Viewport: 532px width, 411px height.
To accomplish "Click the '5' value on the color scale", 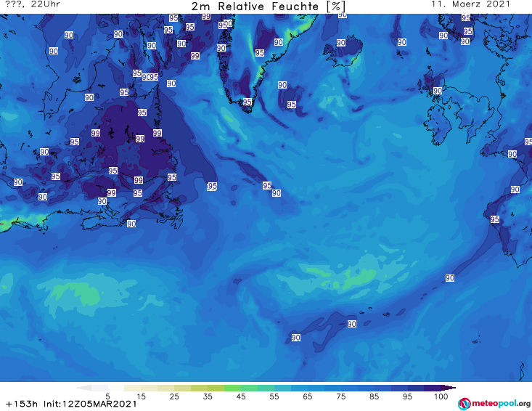I will (107, 396).
